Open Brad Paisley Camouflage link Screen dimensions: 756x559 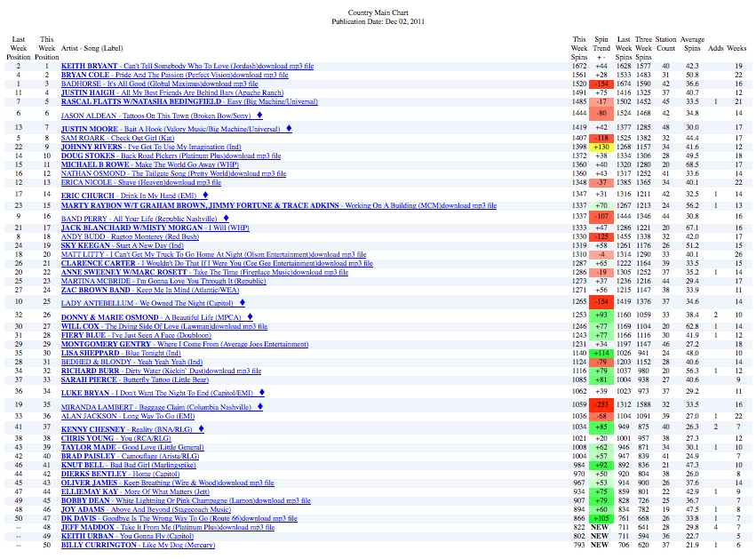[131, 456]
